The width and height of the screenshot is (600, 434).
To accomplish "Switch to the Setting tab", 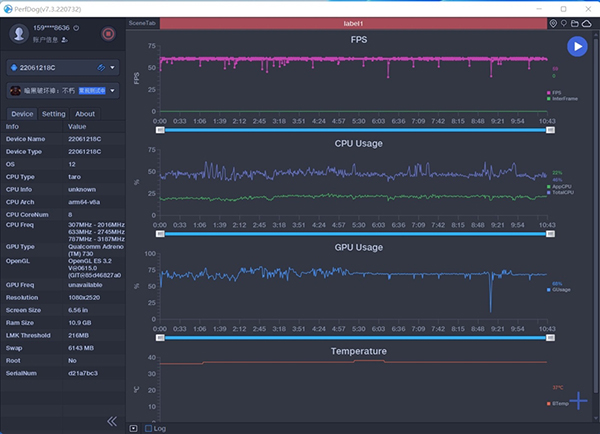I will (54, 114).
